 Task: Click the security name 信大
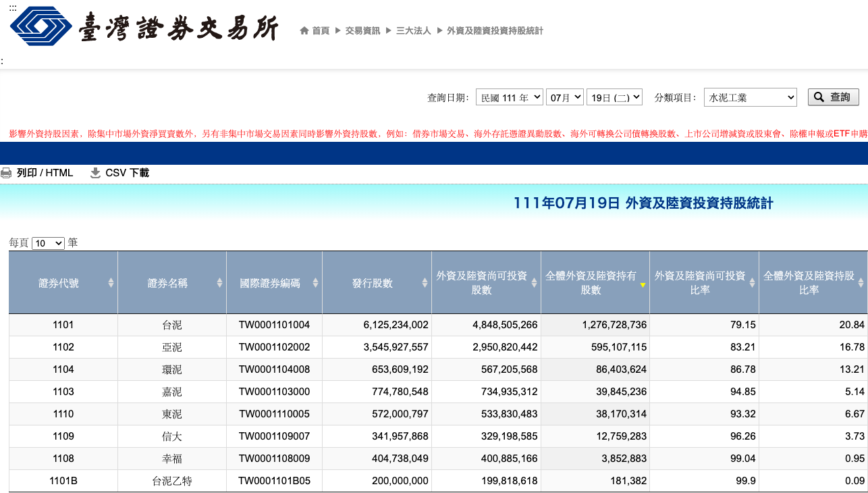click(x=172, y=436)
